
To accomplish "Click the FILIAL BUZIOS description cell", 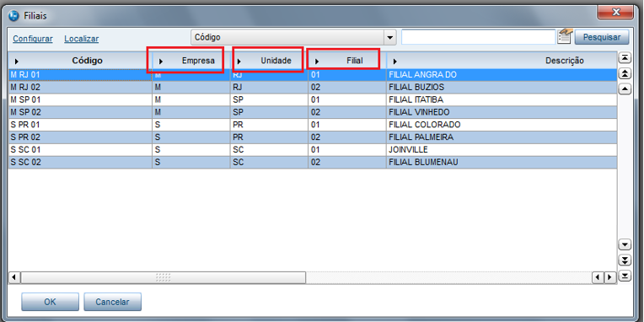I will click(x=502, y=87).
